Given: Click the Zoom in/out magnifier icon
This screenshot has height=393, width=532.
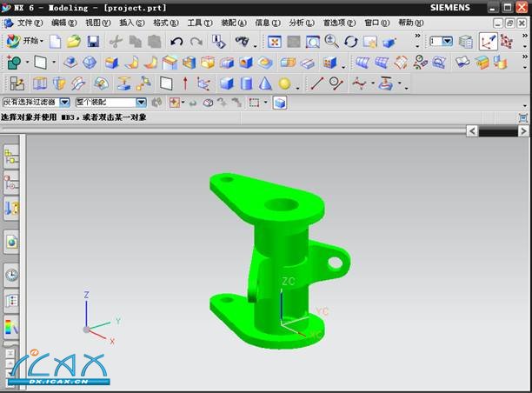Looking at the screenshot, I should (x=331, y=42).
